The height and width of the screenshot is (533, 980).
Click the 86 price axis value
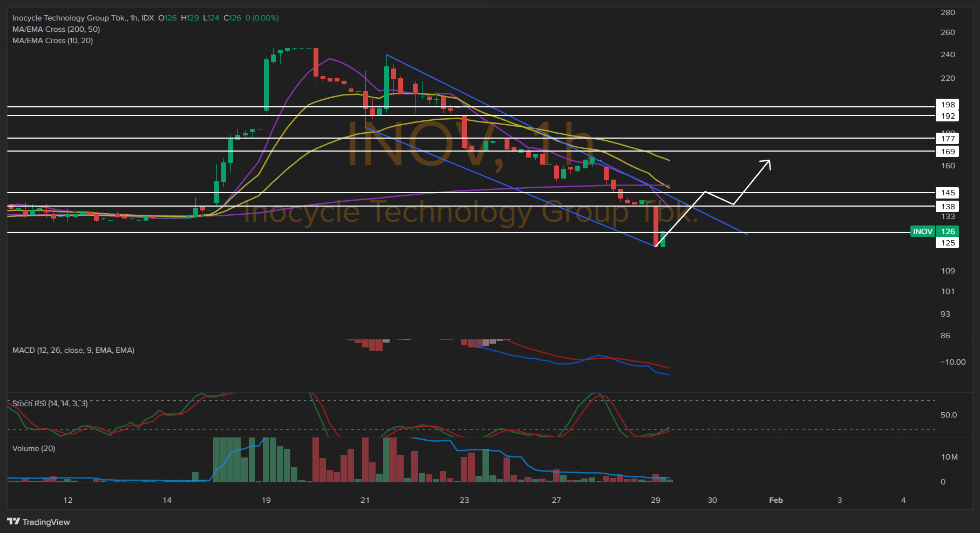point(945,336)
